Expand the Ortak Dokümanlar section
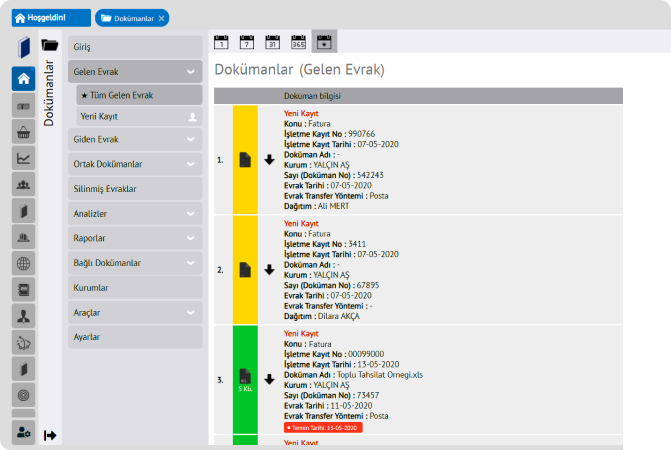Viewport: 671px width, 450px height. 135,164
